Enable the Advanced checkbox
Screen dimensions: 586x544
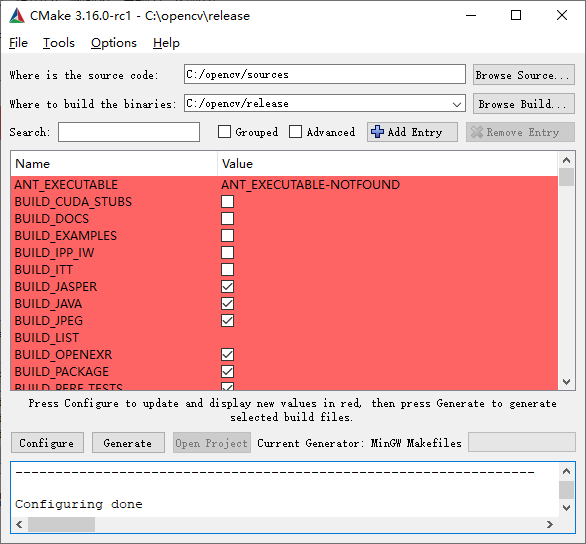coord(295,132)
